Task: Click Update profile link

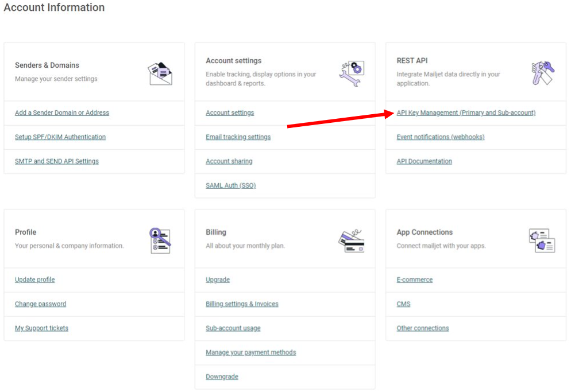Action: 35,280
